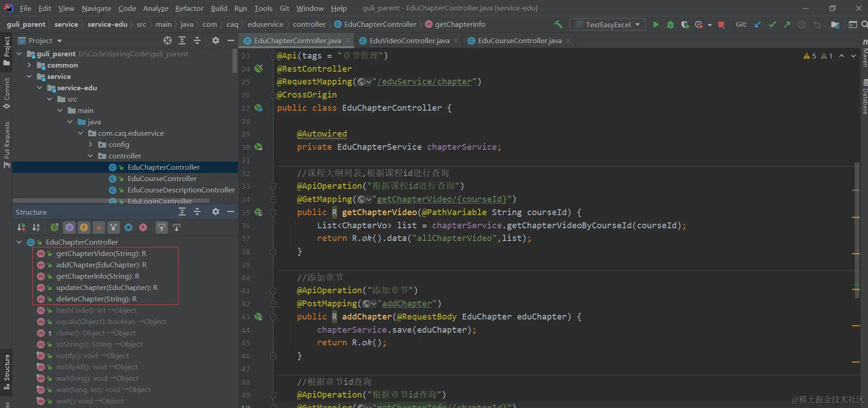Collapse the service-edu module
868x408 pixels.
pyautogui.click(x=40, y=88)
